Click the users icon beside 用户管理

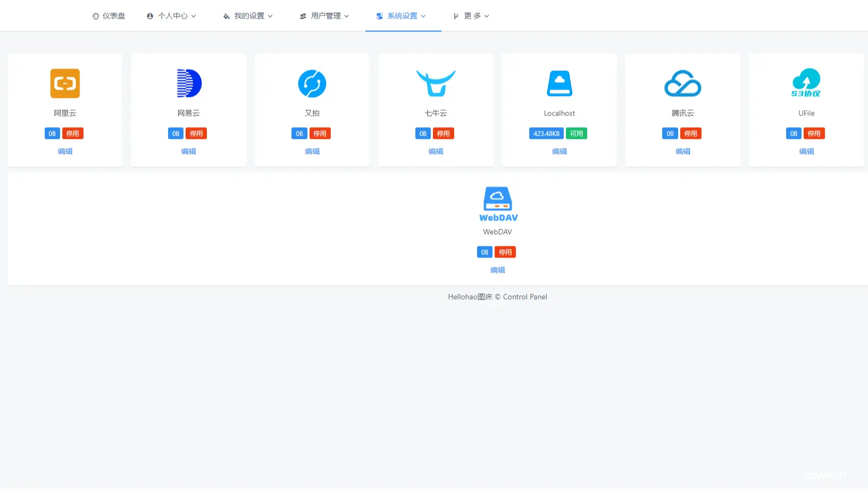(x=303, y=16)
